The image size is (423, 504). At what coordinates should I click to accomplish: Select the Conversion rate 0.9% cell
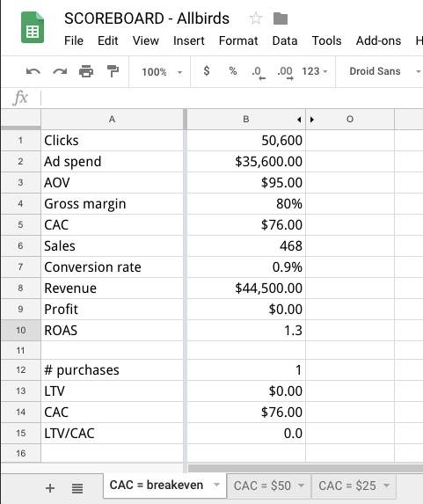[x=246, y=267]
